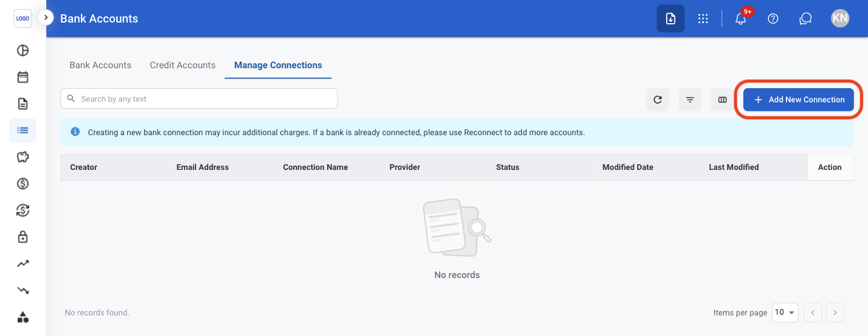Sort by the Last Modified column header
Screen dimensions: 868x336
coord(734,167)
